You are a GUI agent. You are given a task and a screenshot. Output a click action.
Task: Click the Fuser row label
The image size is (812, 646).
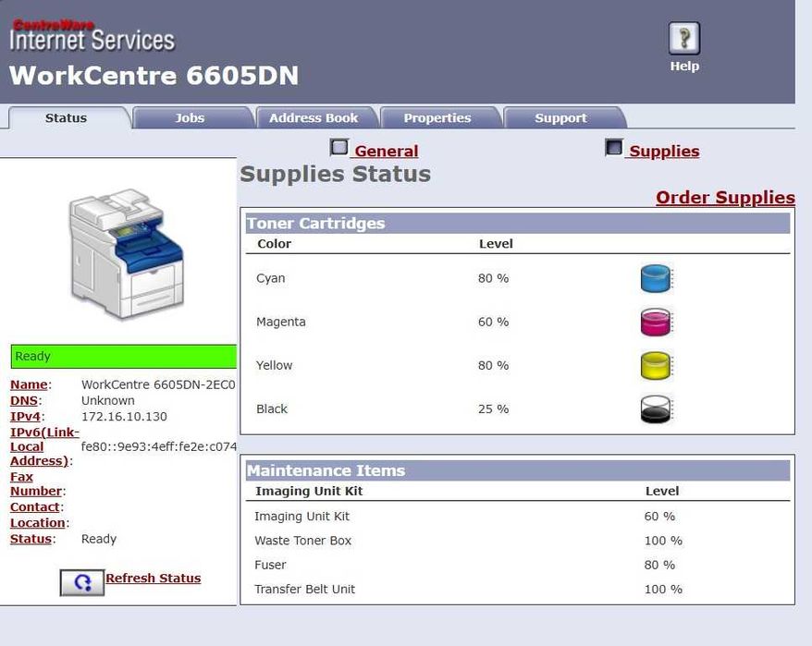tap(270, 566)
